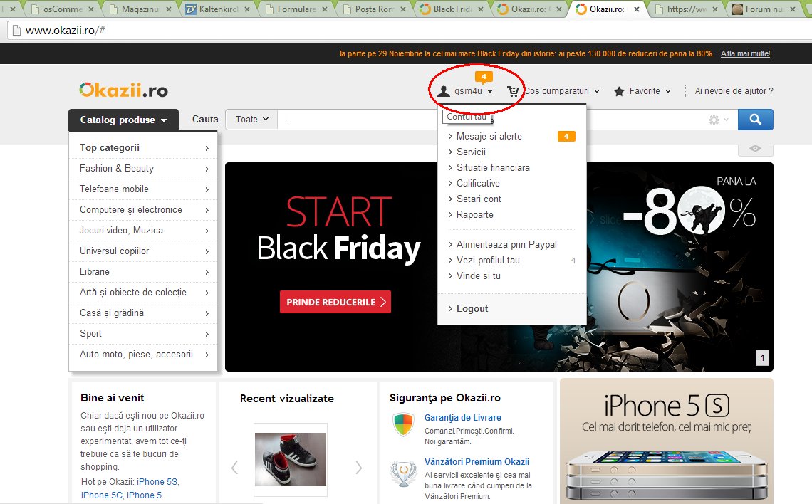This screenshot has width=812, height=504.
Task: Click the gsm4u user profile icon
Action: (x=444, y=91)
